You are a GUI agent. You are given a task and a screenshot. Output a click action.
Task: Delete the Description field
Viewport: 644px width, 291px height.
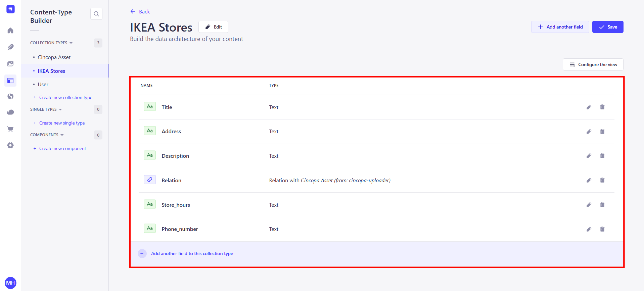point(602,156)
